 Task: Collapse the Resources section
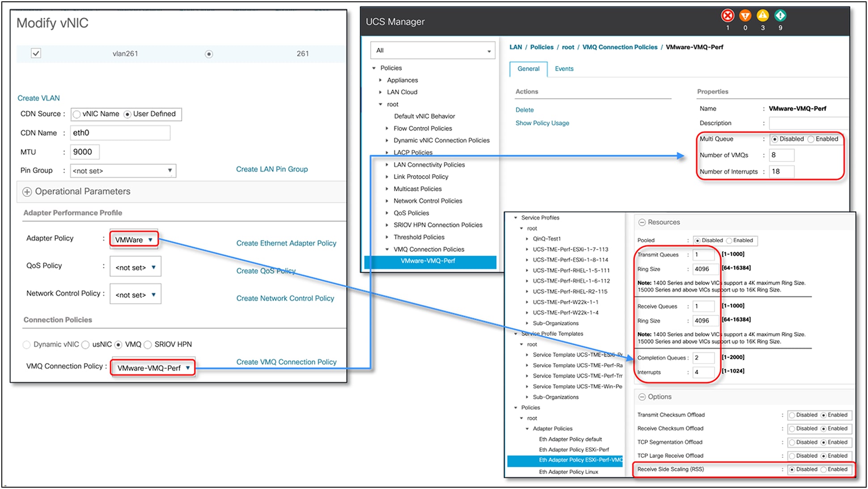[x=642, y=222]
